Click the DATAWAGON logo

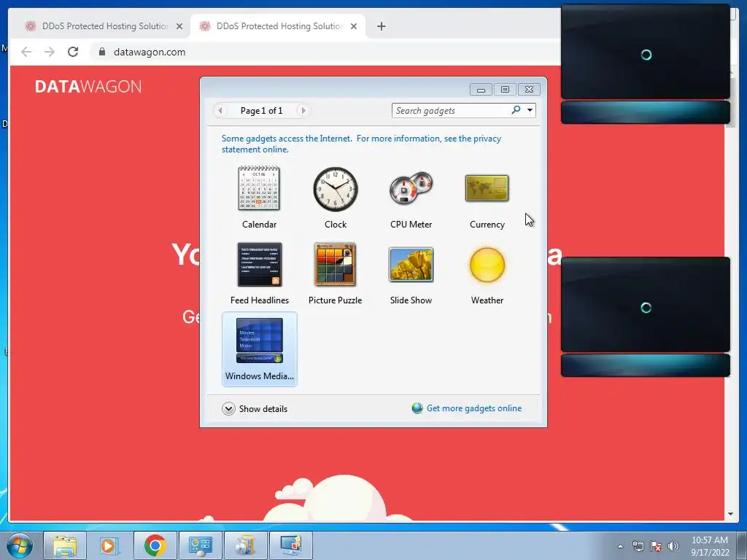[x=88, y=87]
